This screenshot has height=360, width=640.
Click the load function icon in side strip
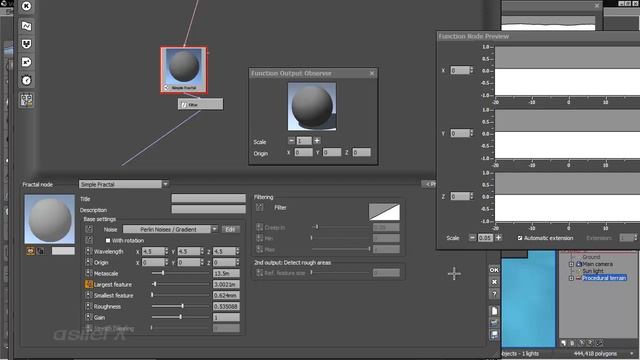(494, 323)
